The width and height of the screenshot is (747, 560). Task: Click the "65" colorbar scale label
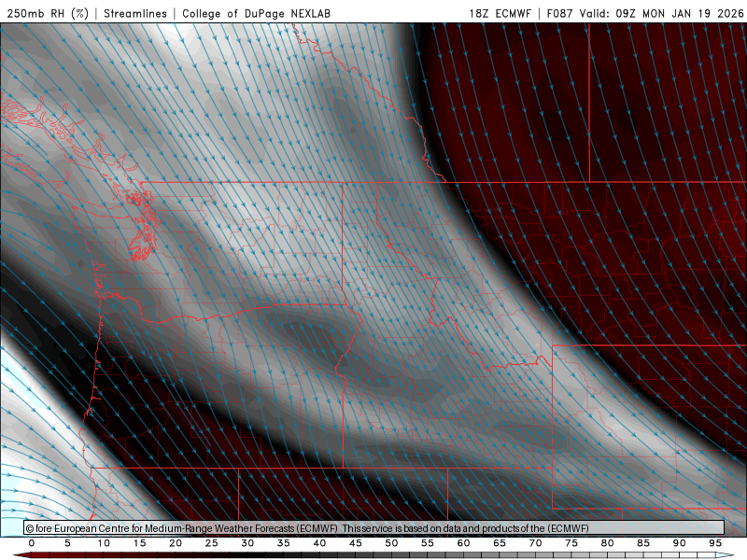click(500, 543)
